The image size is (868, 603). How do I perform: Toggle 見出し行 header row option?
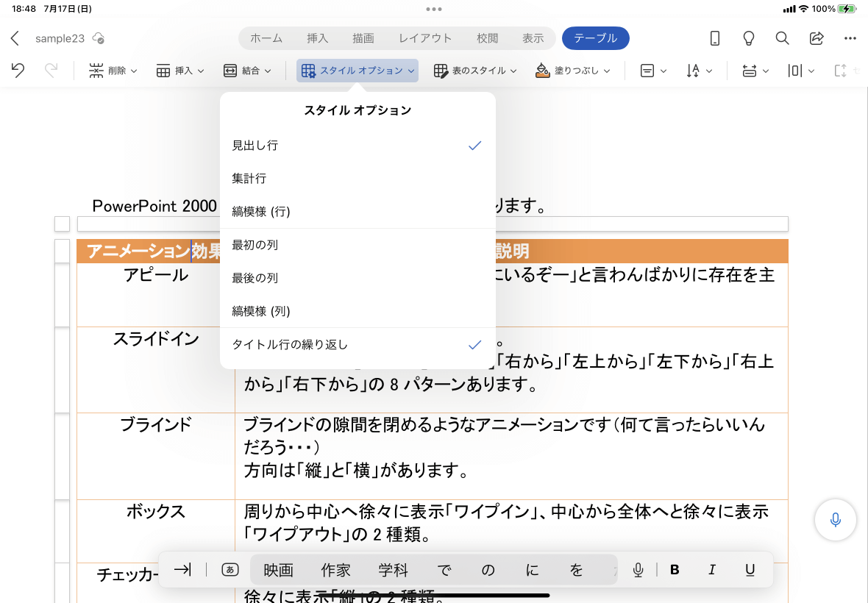(357, 146)
